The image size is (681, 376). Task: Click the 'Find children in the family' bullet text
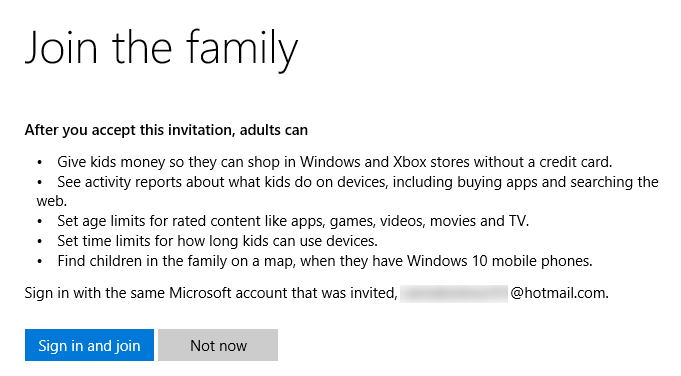[325, 261]
